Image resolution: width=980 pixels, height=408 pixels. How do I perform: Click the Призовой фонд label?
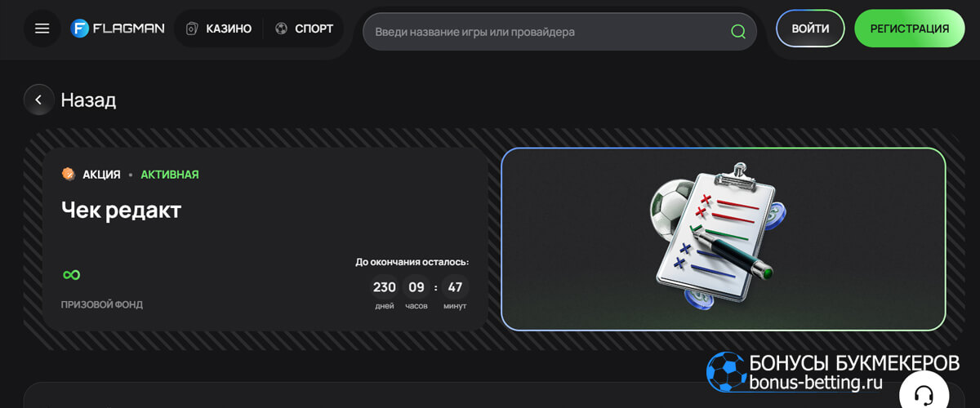(101, 304)
